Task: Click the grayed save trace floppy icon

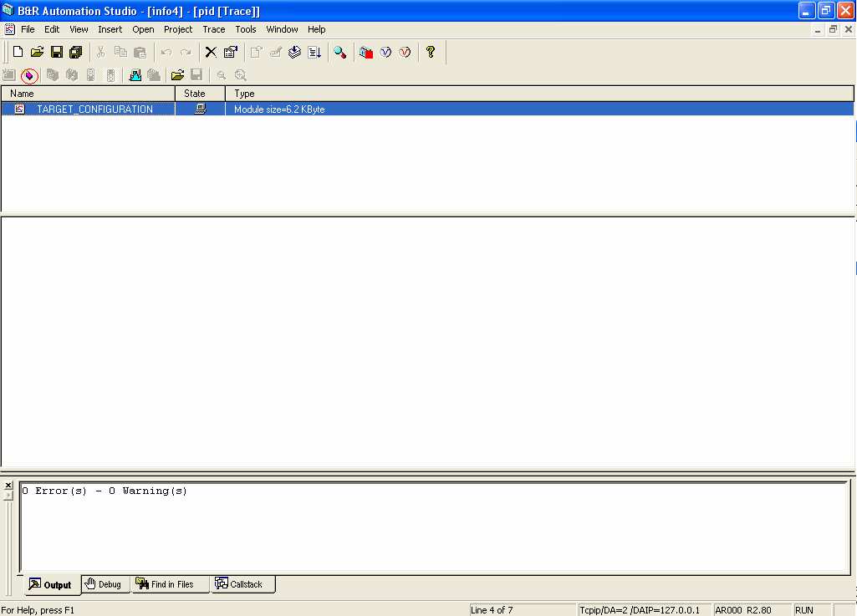Action: [x=196, y=75]
